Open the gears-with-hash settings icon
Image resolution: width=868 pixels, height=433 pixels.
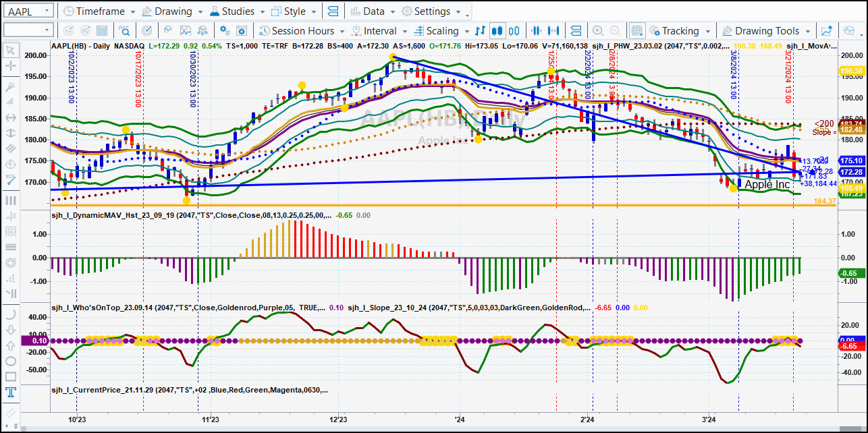[225, 31]
